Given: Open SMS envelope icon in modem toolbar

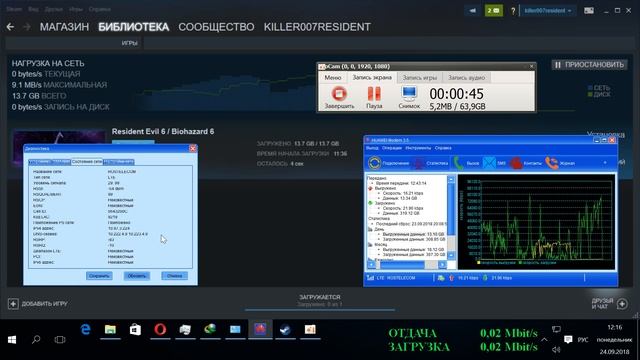Looking at the screenshot, I should point(489,163).
